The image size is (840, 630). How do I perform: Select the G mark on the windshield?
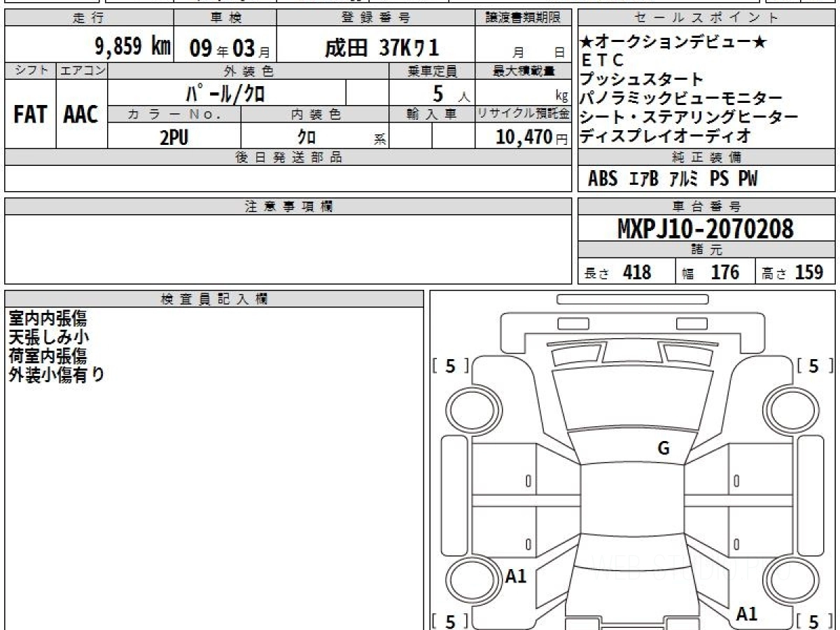click(664, 449)
